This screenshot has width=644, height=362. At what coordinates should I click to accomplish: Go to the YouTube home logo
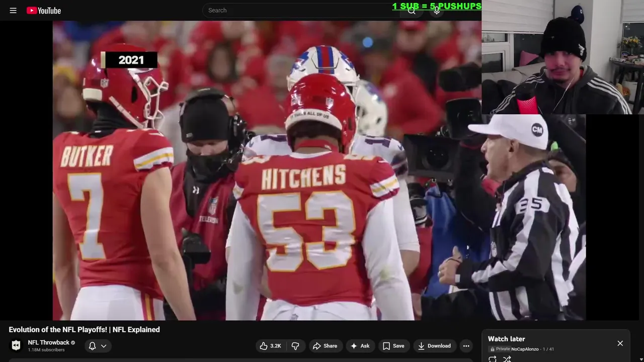tap(44, 10)
